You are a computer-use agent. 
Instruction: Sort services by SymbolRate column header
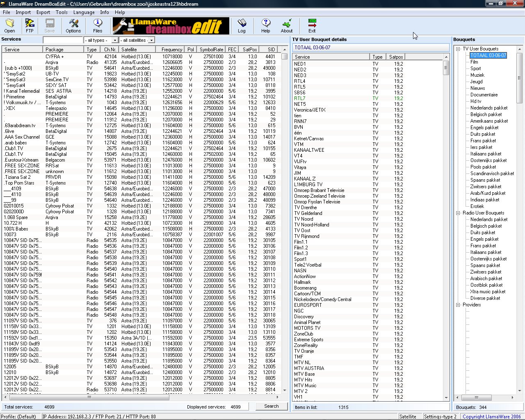click(x=211, y=49)
